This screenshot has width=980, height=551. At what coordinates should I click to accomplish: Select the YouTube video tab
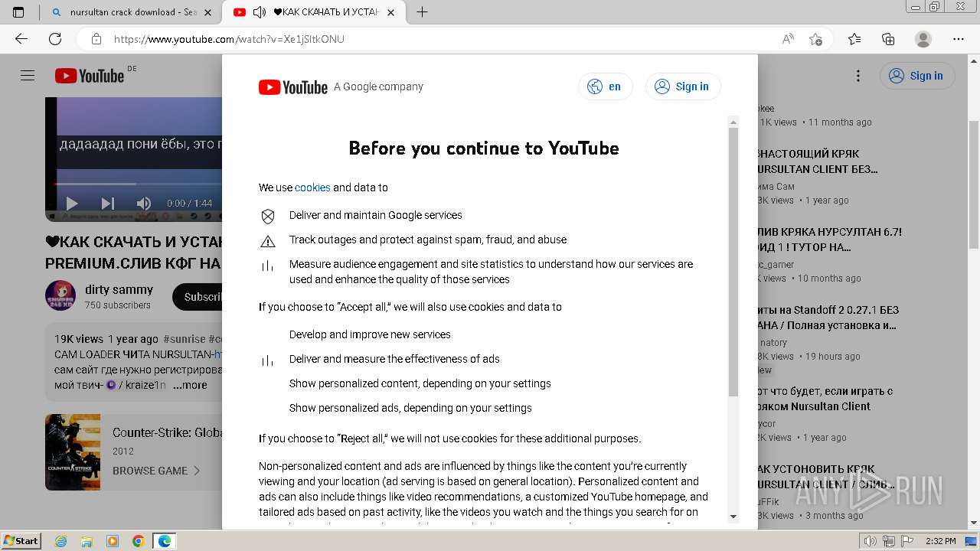click(314, 12)
